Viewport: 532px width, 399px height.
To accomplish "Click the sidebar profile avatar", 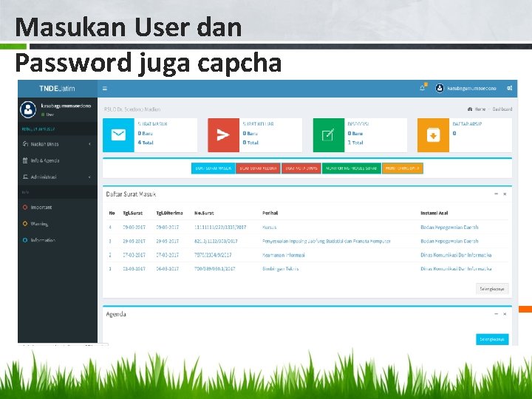I will pyautogui.click(x=28, y=109).
